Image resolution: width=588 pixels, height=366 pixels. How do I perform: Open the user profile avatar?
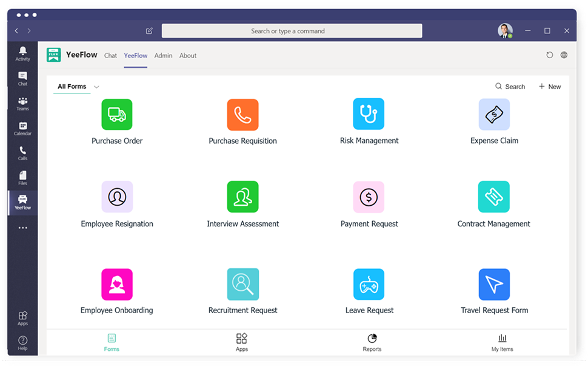point(505,31)
